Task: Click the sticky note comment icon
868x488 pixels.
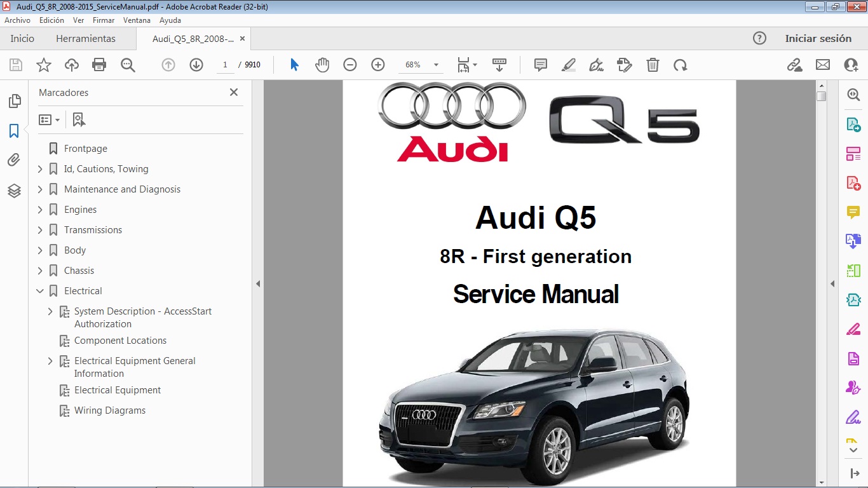Action: point(540,64)
